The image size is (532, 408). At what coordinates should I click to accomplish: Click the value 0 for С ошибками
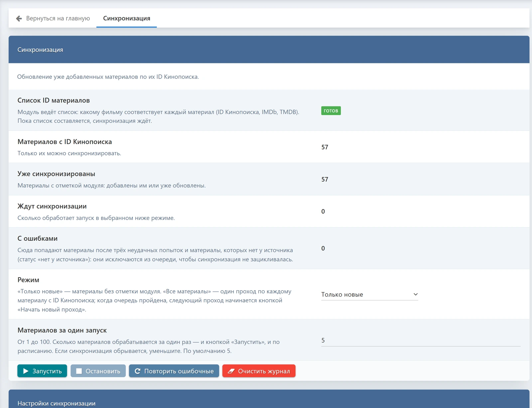[x=323, y=248]
